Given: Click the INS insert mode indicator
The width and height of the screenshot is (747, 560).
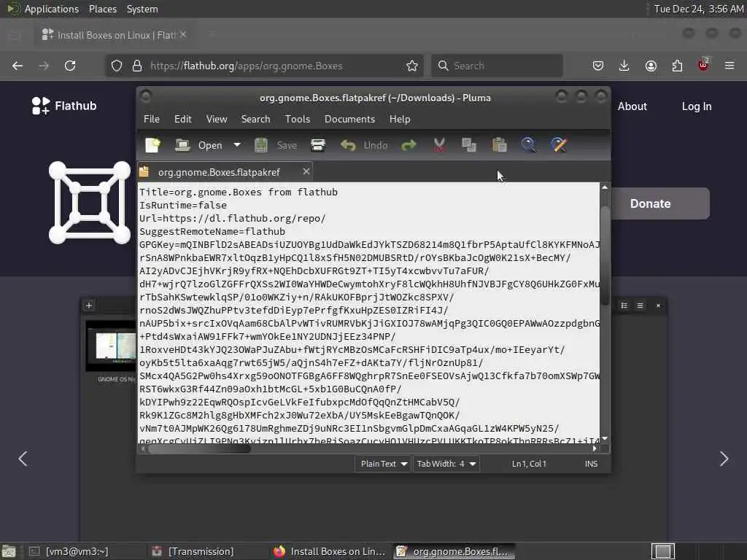Looking at the screenshot, I should 591,464.
